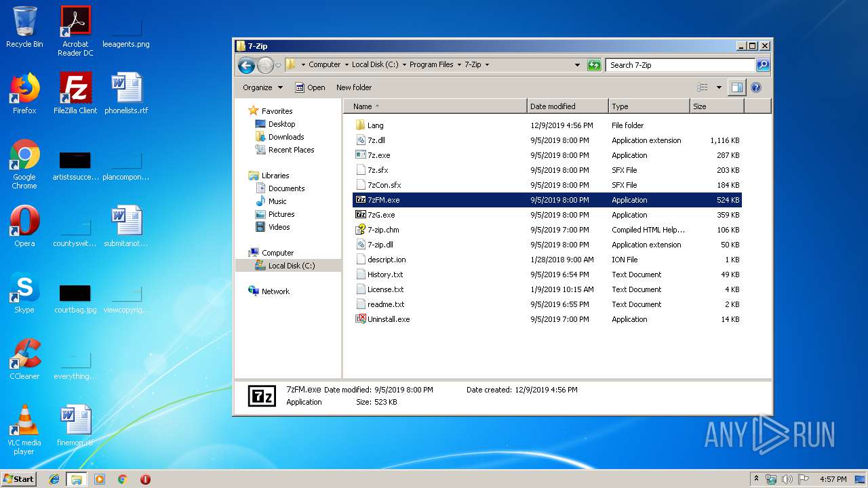Open the Recycle Bin desktop icon
The height and width of the screenshot is (488, 868).
pyautogui.click(x=24, y=27)
